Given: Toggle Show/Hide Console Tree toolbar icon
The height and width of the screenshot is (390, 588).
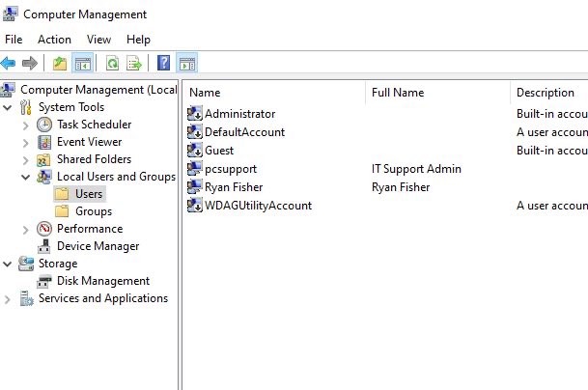Looking at the screenshot, I should (x=82, y=63).
